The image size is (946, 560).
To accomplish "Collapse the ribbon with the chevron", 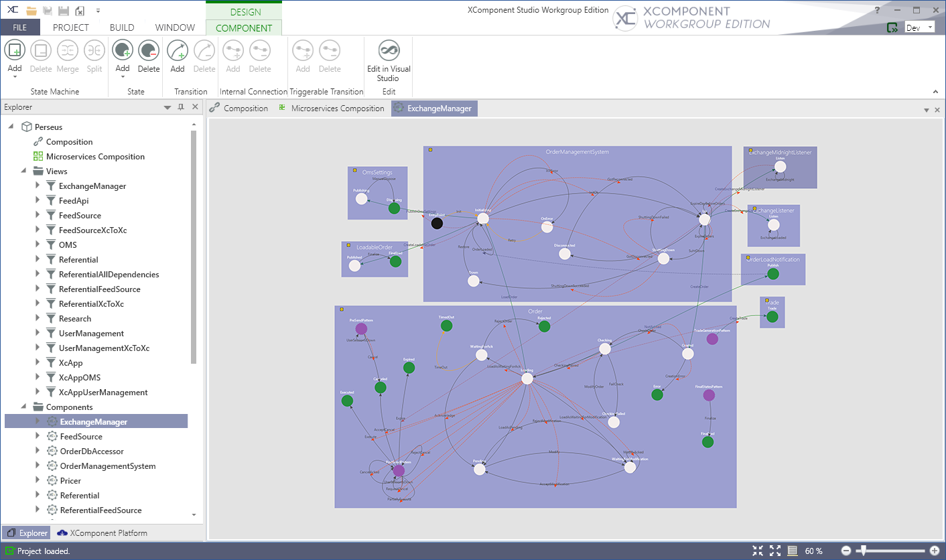I will click(x=935, y=92).
